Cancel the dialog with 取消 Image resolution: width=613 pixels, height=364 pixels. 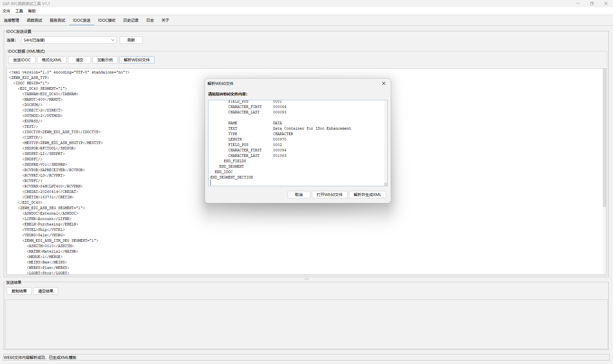[x=299, y=194]
